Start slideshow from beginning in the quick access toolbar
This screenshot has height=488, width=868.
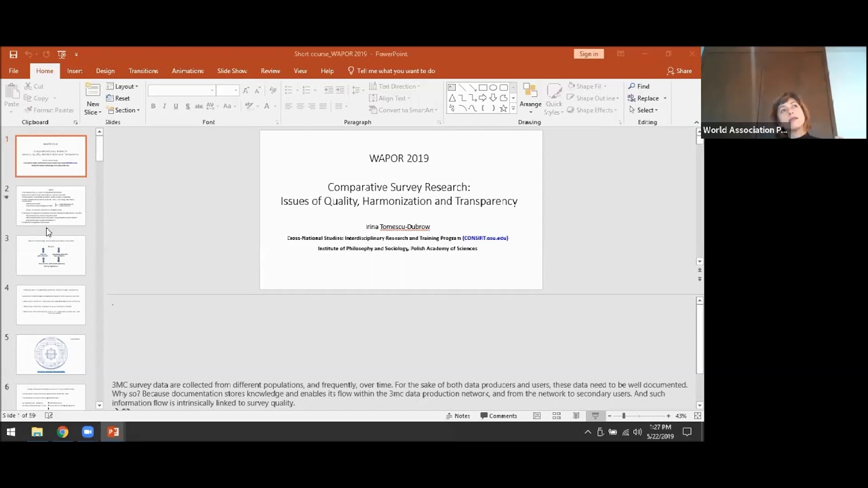coord(62,54)
